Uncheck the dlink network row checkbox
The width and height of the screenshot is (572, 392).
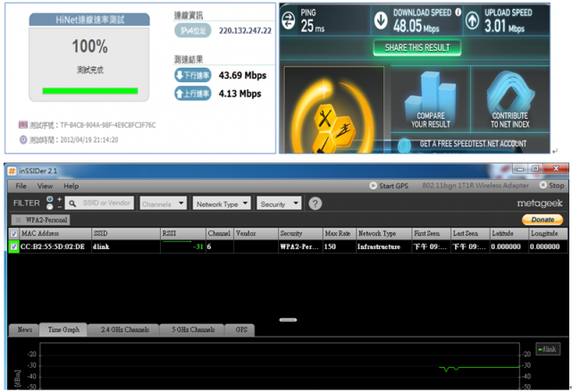pyautogui.click(x=14, y=246)
